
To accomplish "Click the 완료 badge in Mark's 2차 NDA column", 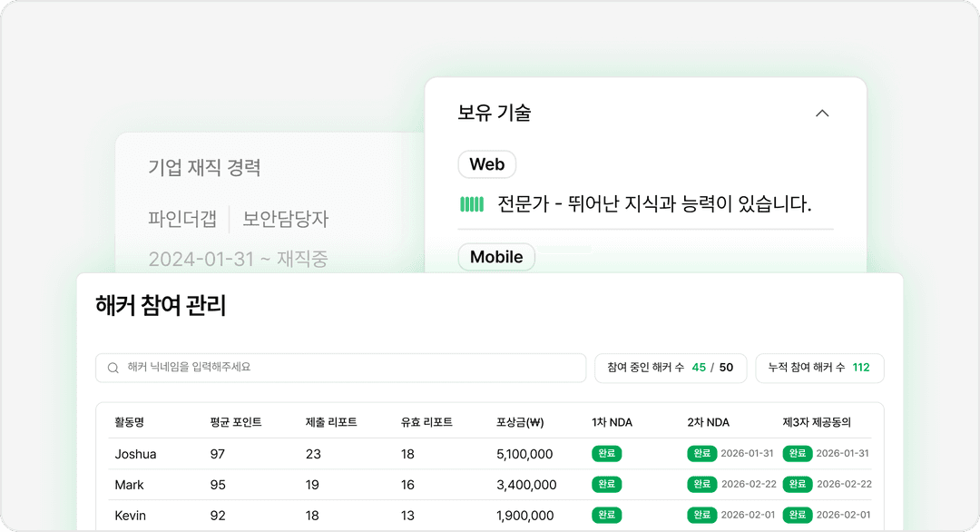I will (703, 484).
